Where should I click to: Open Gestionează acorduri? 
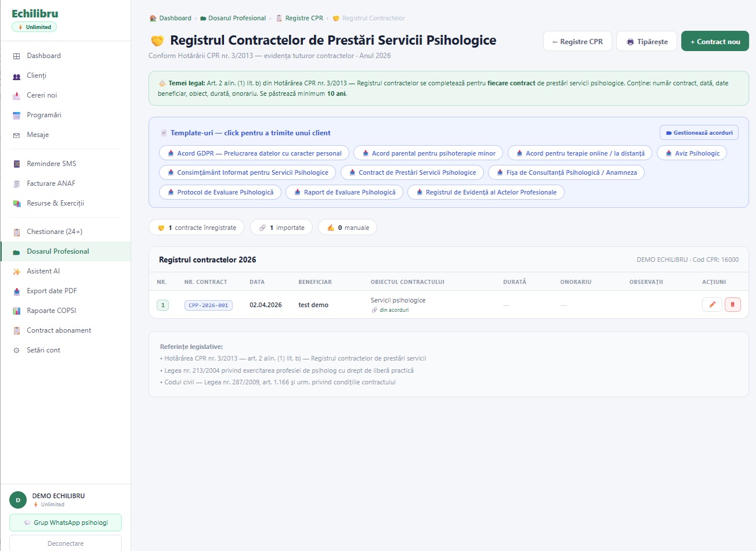[x=699, y=132]
